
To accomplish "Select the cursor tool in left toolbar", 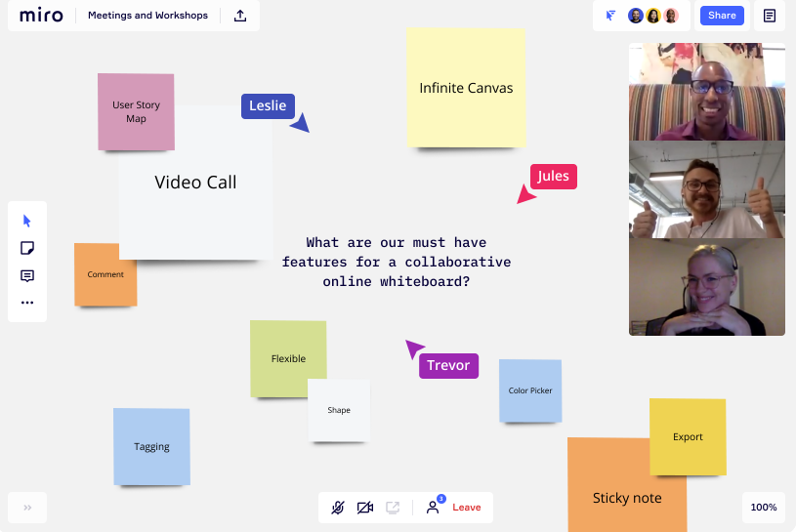I will point(27,221).
